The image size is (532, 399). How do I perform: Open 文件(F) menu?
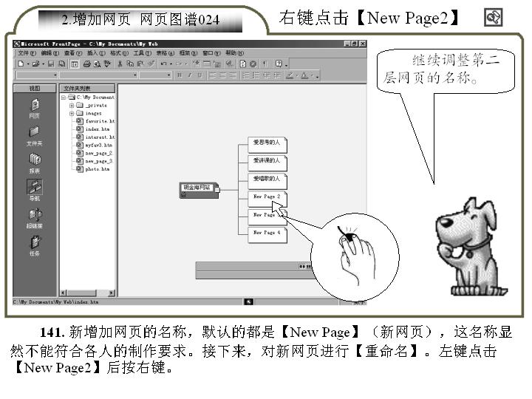point(27,53)
